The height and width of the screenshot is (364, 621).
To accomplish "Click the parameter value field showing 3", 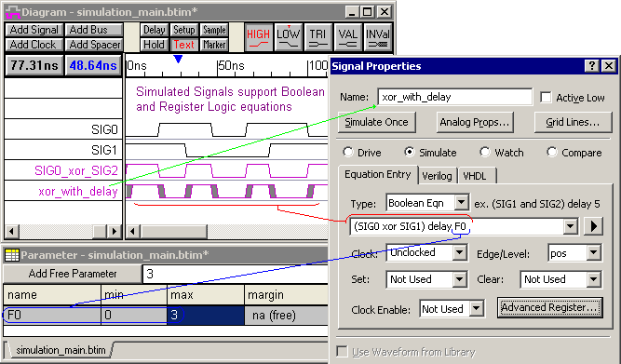I will 236,274.
